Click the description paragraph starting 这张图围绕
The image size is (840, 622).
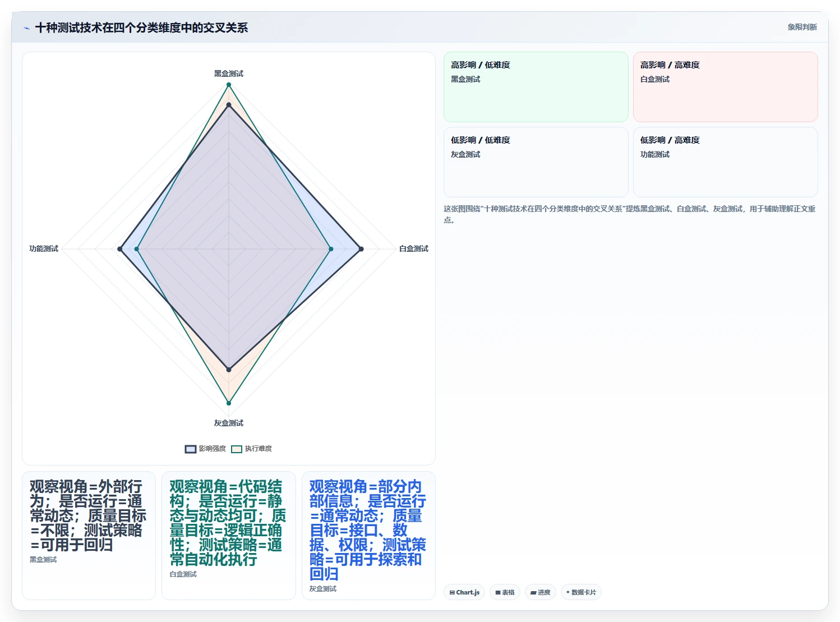pyautogui.click(x=630, y=214)
